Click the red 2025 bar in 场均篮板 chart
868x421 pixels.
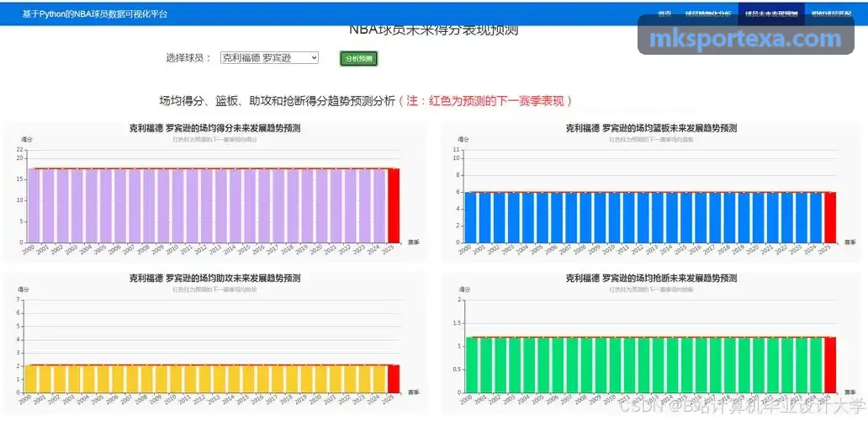[830, 217]
